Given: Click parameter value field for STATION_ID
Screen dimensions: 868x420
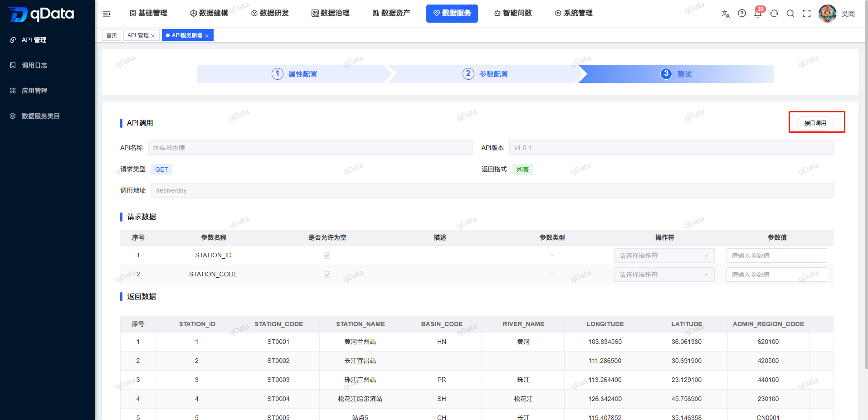Looking at the screenshot, I should 776,256.
